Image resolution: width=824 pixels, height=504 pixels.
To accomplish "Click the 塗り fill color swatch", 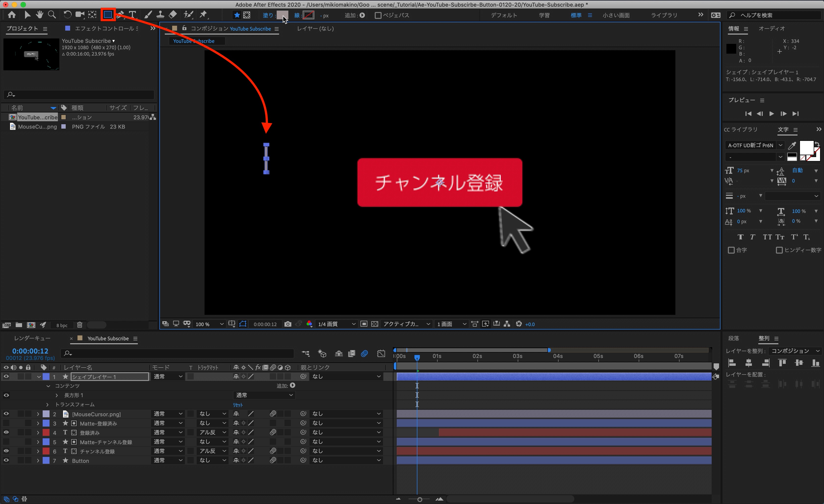I will pyautogui.click(x=282, y=15).
